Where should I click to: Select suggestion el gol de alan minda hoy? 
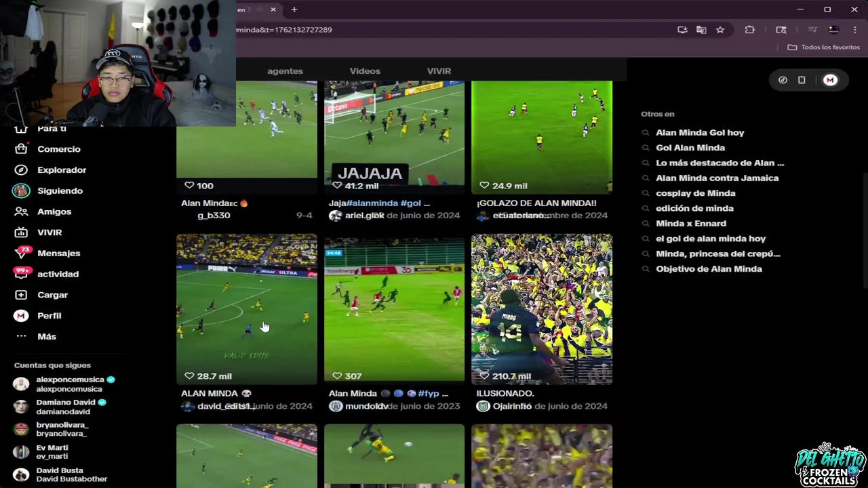click(711, 239)
